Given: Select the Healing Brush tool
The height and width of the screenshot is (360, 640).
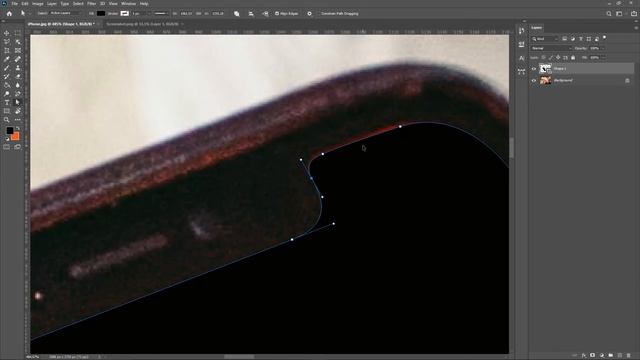Looking at the screenshot, I should pos(18,59).
